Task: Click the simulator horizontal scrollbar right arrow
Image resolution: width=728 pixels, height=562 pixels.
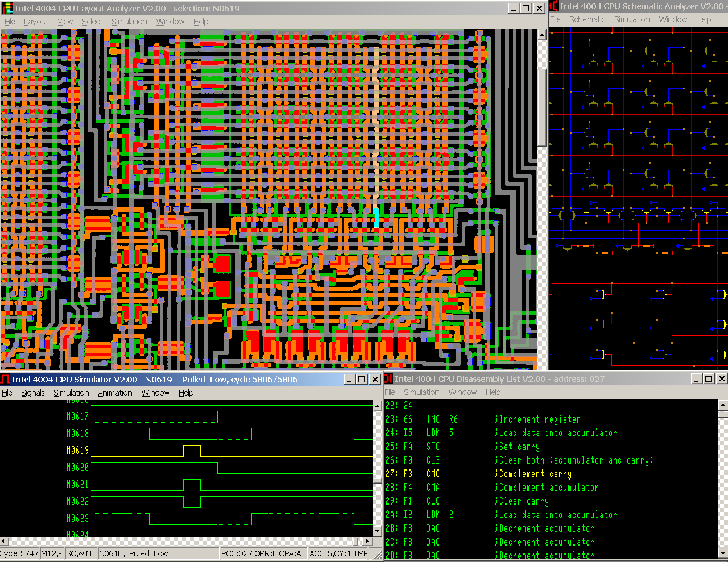Action: pos(367,542)
